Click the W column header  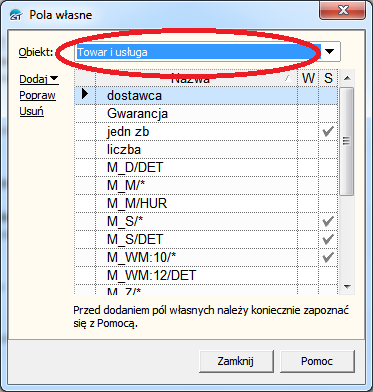[x=308, y=79]
